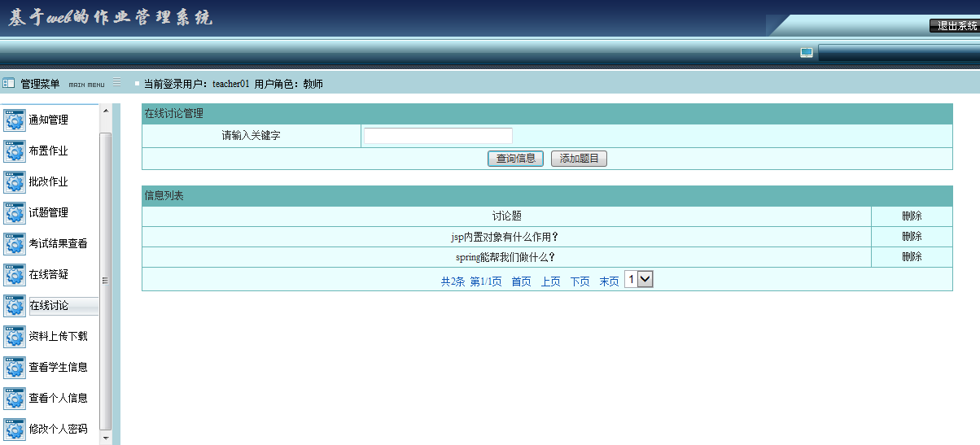The height and width of the screenshot is (445, 980).
Task: Click the gear icon beside 考试结果查看
Action: (x=15, y=244)
